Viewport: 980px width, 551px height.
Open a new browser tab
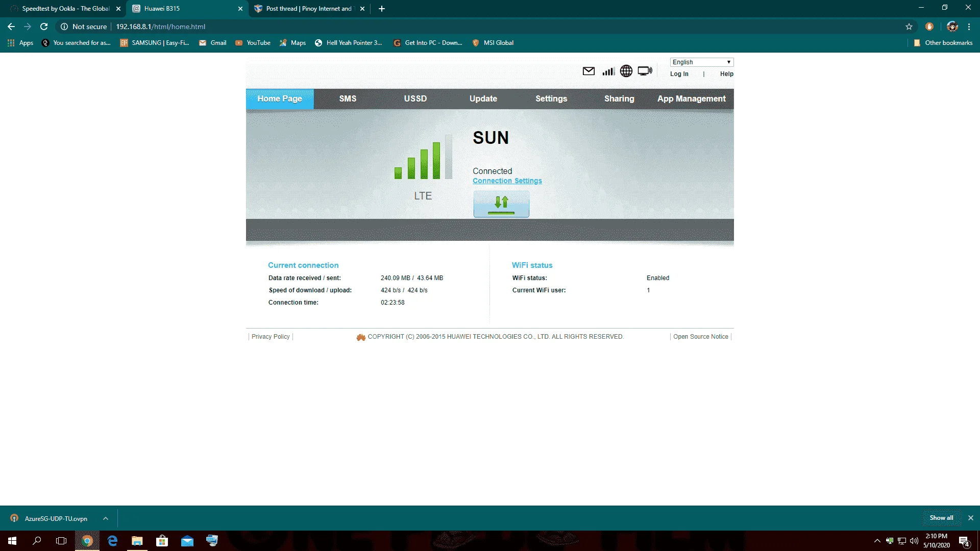382,9
